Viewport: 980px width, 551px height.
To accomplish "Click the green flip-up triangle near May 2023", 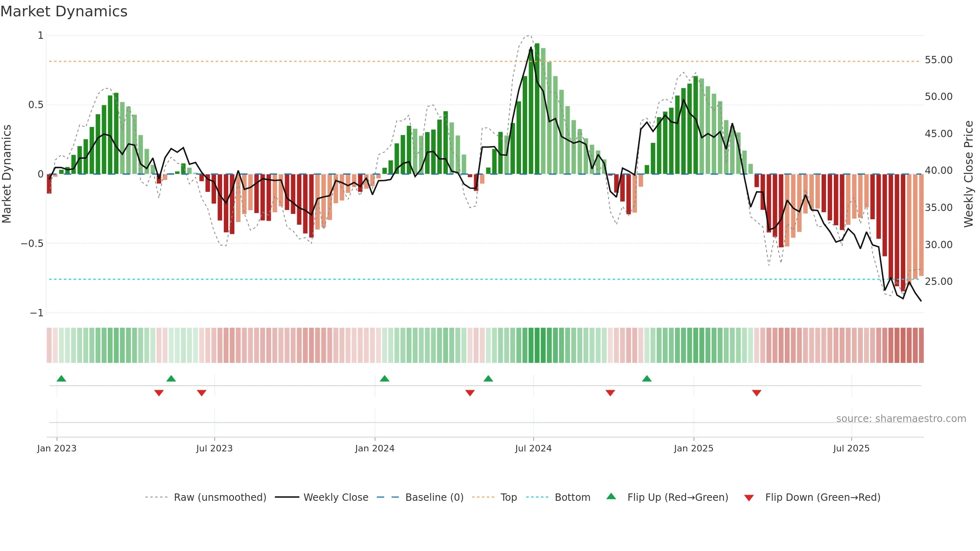I will coord(171,378).
